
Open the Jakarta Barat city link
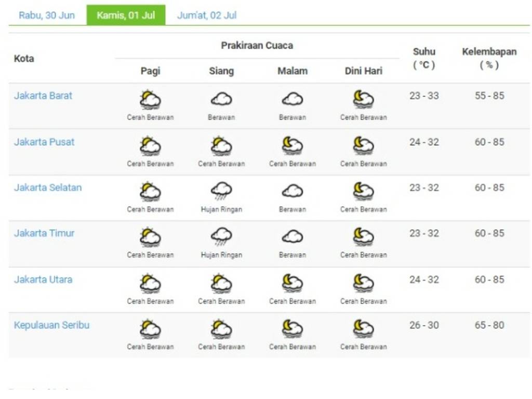click(x=43, y=96)
